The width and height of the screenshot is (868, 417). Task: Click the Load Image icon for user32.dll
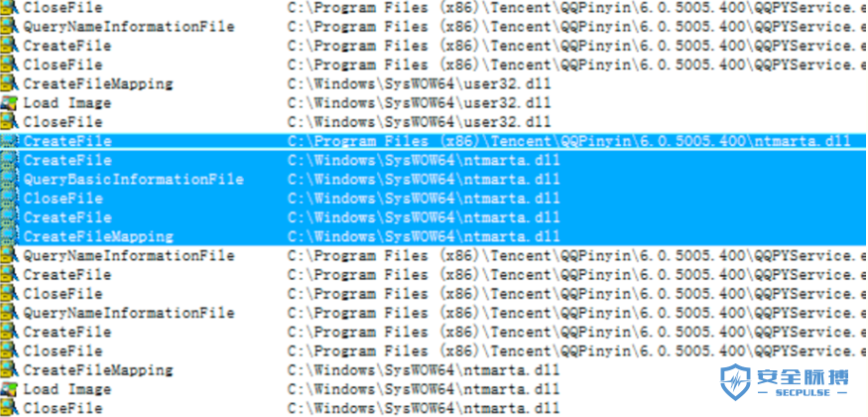point(9,103)
